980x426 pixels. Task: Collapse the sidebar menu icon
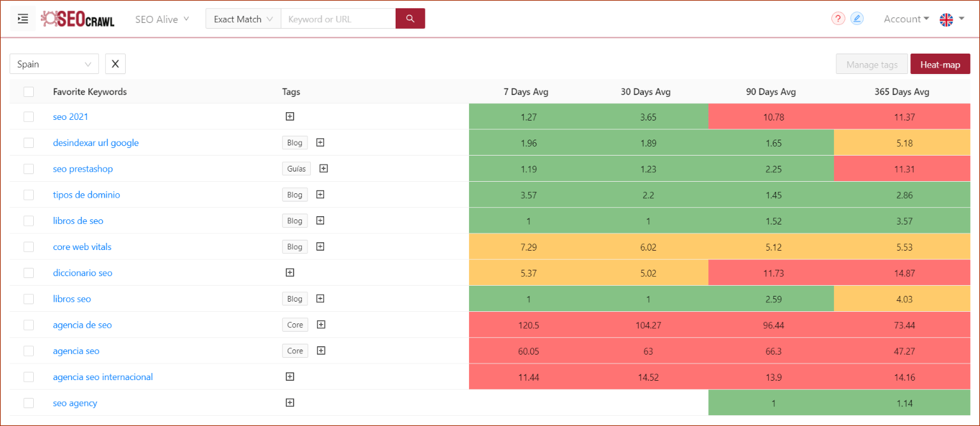click(23, 19)
